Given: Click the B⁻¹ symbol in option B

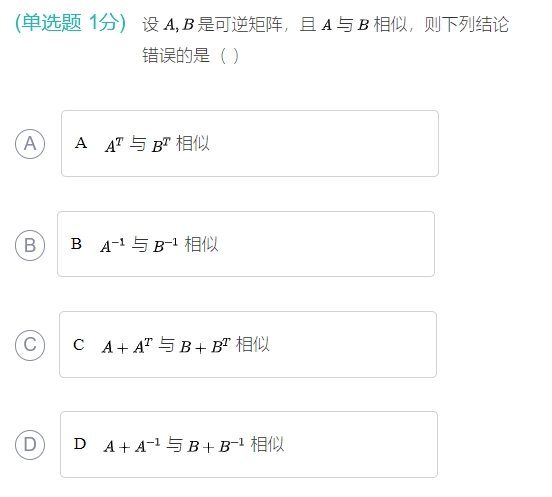Looking at the screenshot, I should point(165,245).
